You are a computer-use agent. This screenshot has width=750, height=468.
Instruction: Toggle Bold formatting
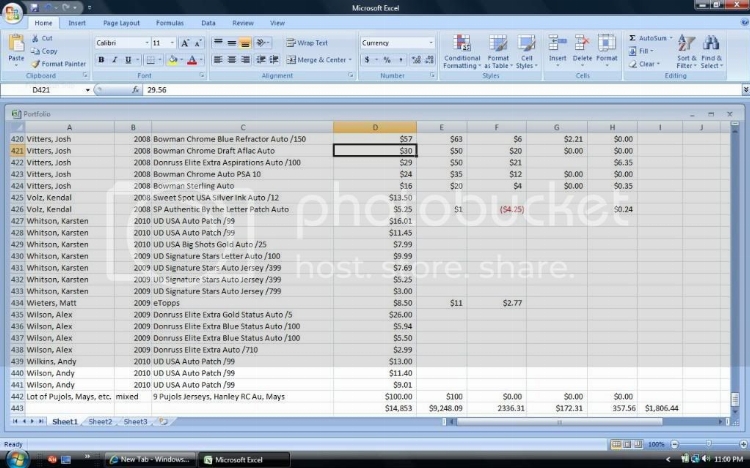point(101,60)
